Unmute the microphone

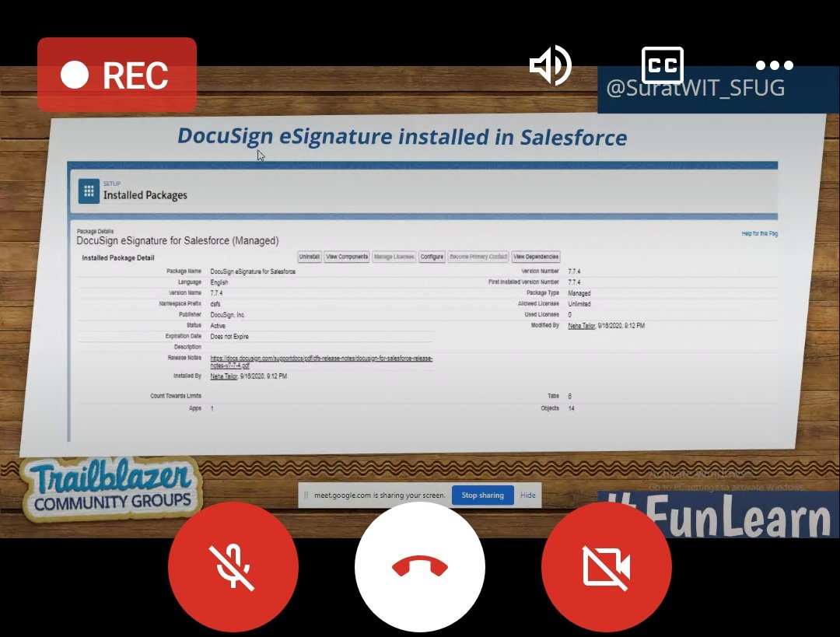click(233, 567)
